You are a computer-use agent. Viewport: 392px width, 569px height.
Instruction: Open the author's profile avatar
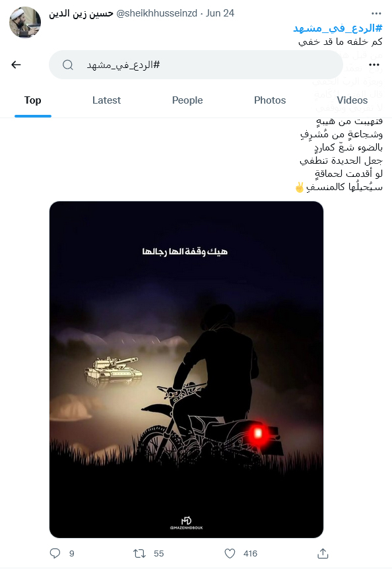[25, 22]
